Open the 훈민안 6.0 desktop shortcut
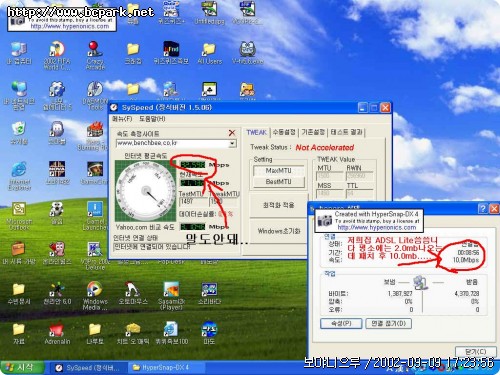500x375 pixels. tap(57, 293)
